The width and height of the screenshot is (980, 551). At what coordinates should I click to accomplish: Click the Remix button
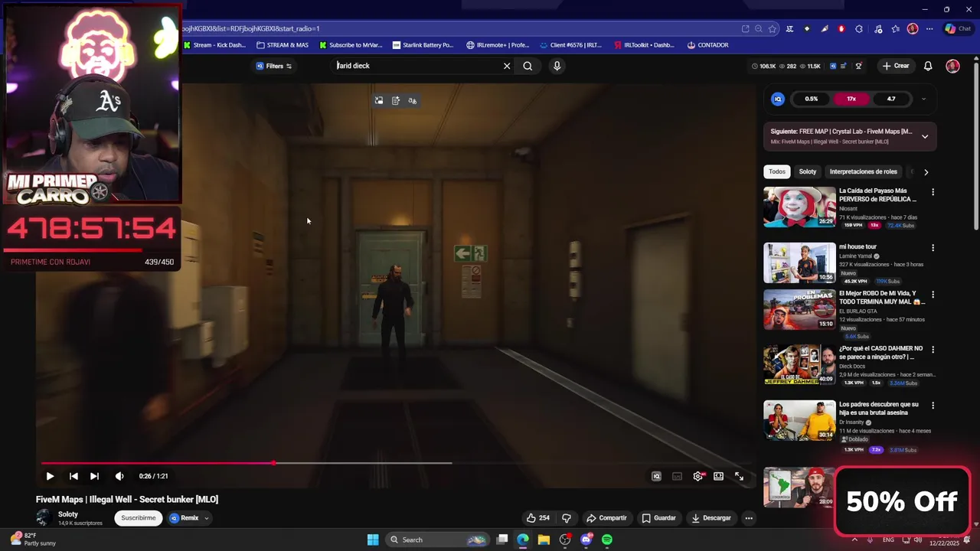pos(185,518)
